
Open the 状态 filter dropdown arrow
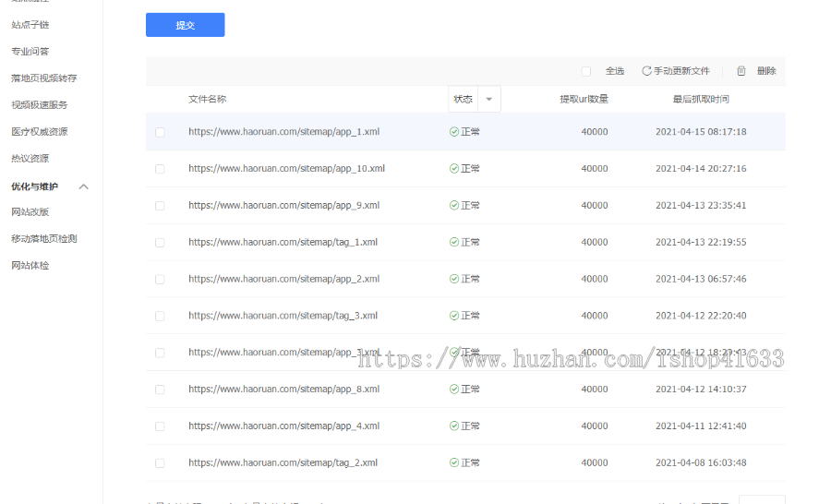(489, 99)
